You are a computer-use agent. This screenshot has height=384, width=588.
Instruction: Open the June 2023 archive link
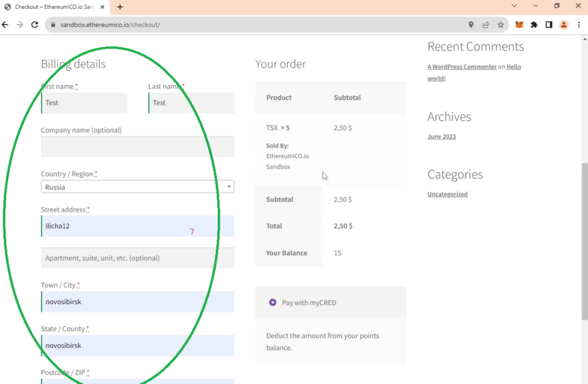pyautogui.click(x=442, y=137)
